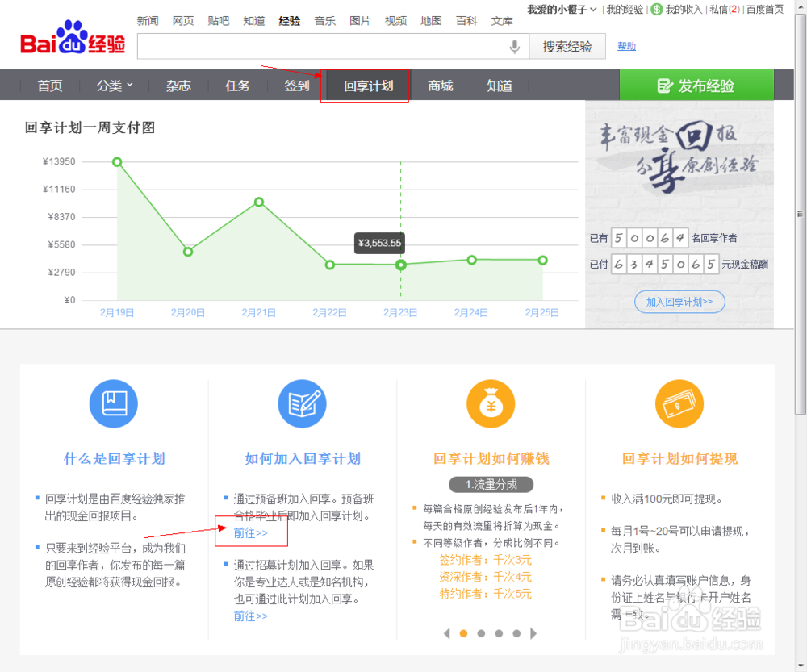The width and height of the screenshot is (807, 672).
Task: Click the 视频 top service link
Action: [395, 21]
